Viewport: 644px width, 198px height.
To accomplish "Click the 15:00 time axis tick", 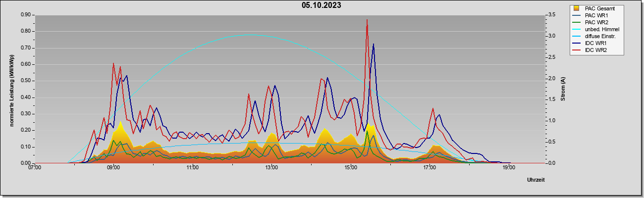I will pyautogui.click(x=350, y=168).
